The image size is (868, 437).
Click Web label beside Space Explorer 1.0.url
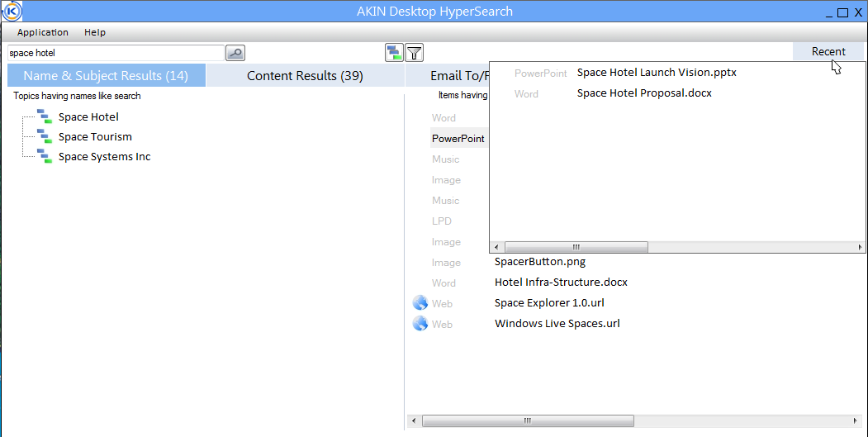pyautogui.click(x=443, y=303)
